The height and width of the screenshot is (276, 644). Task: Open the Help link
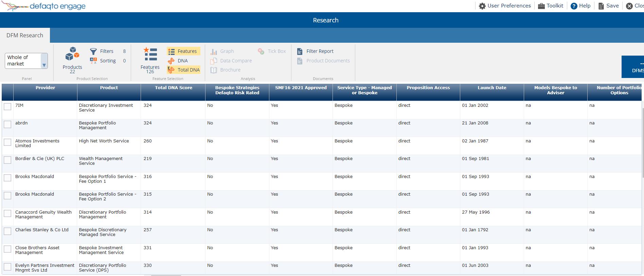[585, 6]
